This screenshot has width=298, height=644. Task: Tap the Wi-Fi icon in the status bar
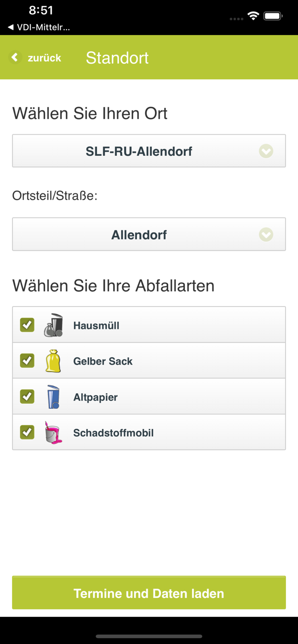pos(253,15)
